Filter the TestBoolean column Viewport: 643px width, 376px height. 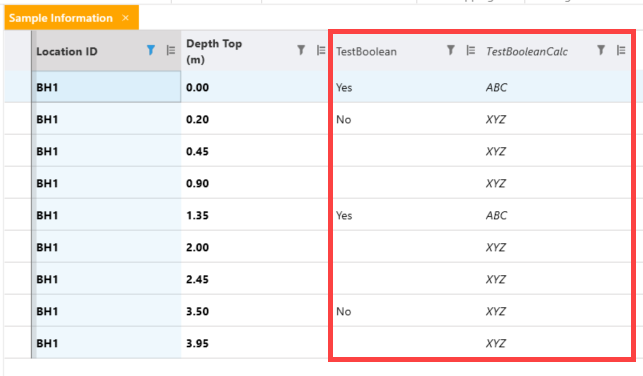(451, 50)
